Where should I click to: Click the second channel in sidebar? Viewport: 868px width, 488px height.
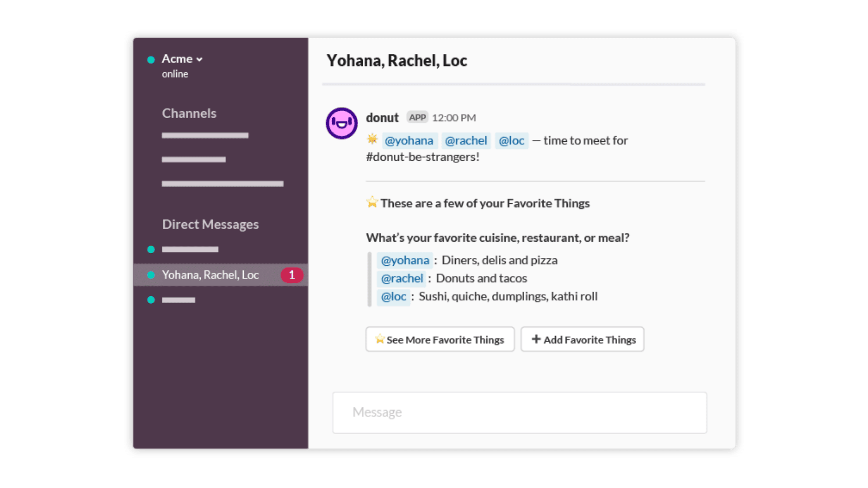click(x=195, y=160)
